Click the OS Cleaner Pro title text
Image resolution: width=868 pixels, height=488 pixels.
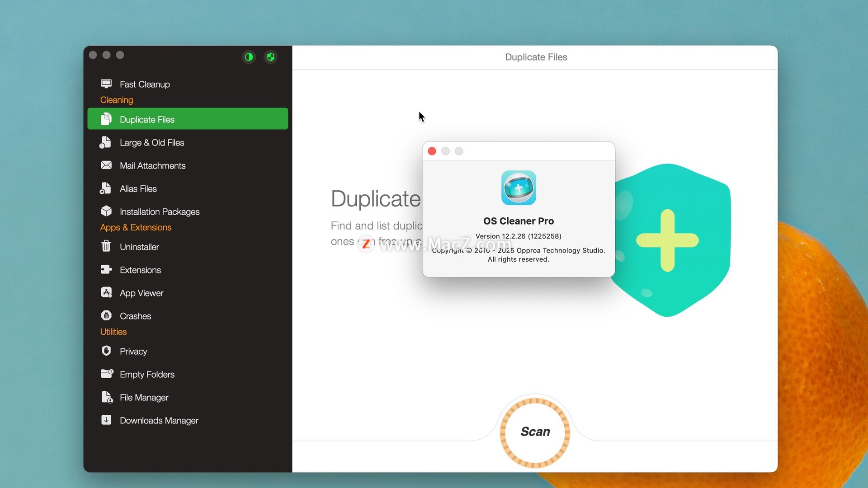[519, 221]
